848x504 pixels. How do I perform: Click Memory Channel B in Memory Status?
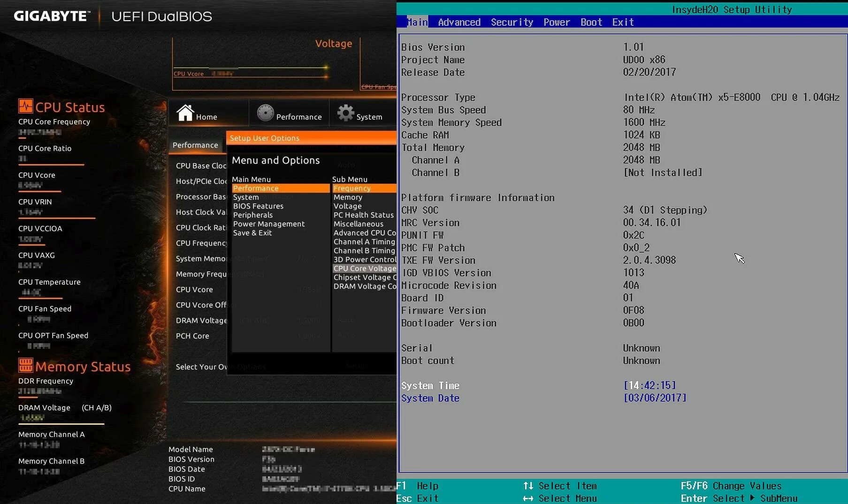(51, 461)
